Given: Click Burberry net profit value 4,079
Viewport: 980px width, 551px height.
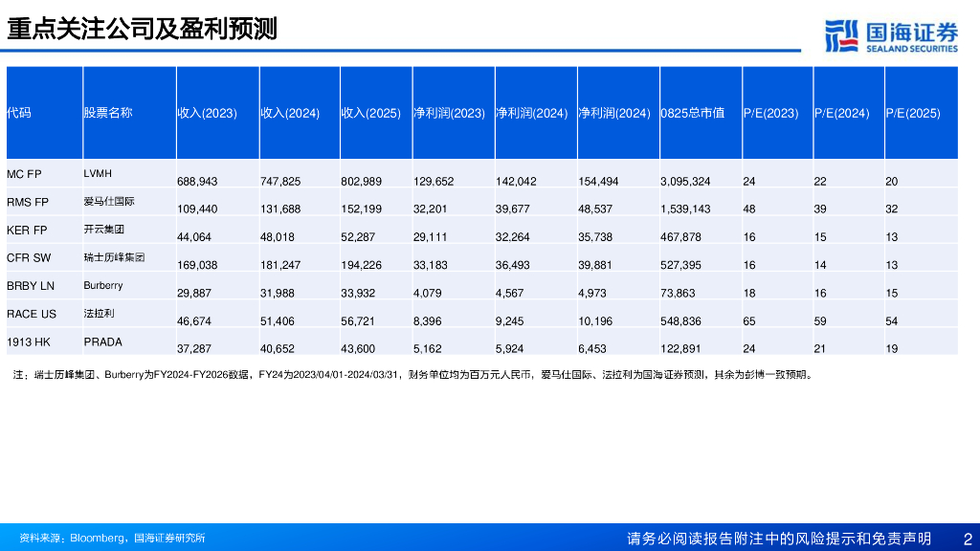Looking at the screenshot, I should (x=427, y=293).
